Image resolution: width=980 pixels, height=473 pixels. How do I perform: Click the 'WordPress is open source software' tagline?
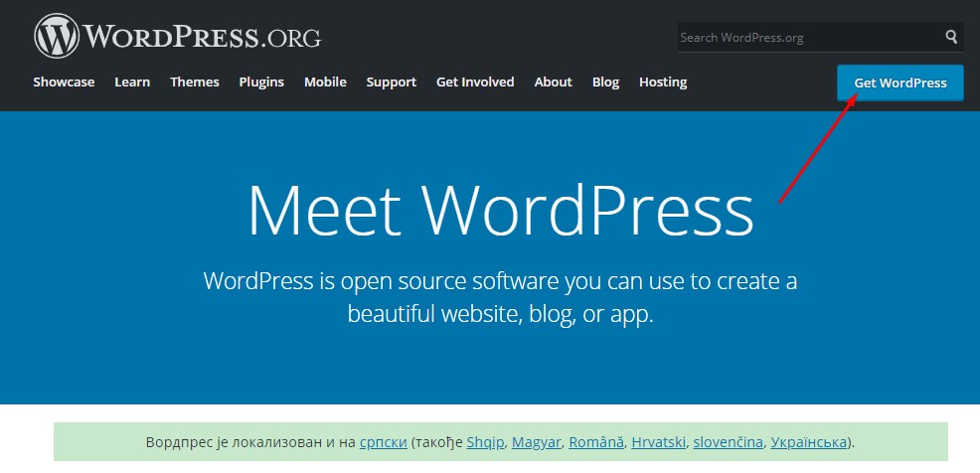coord(501,297)
